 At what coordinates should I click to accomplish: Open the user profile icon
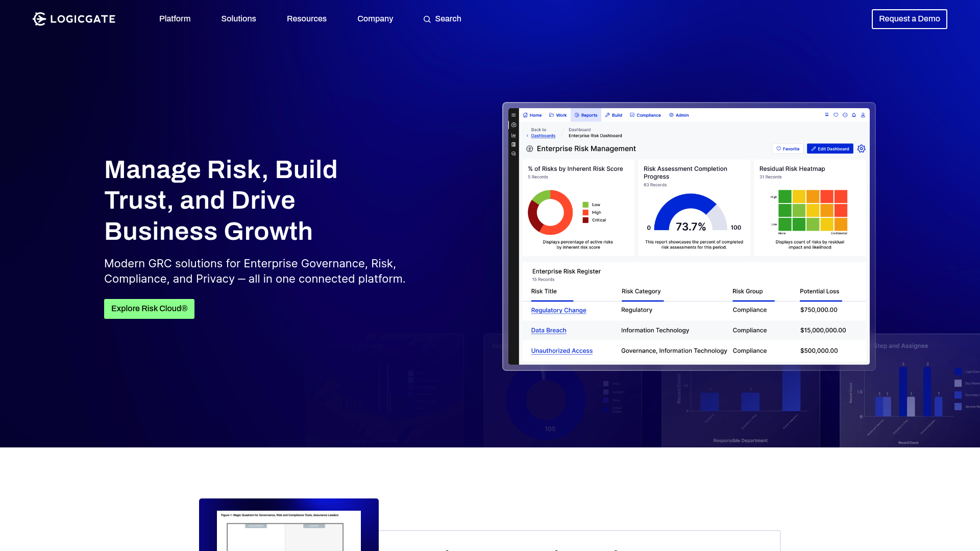[863, 115]
